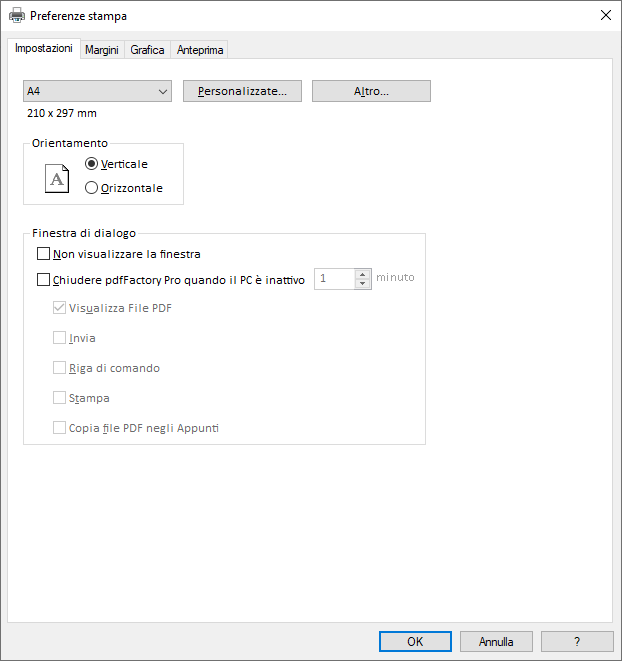Image resolution: width=622 pixels, height=661 pixels.
Task: Confirm with the OK button
Action: (415, 642)
